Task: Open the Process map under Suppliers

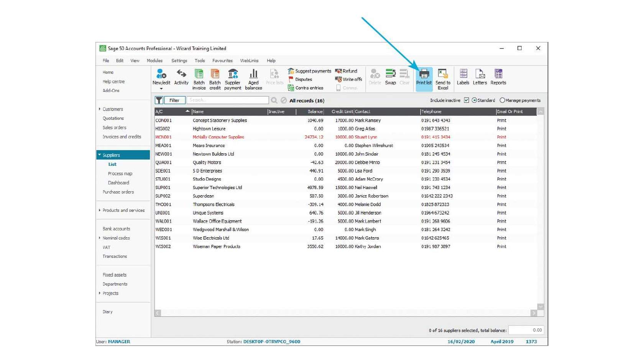Action: coord(120,173)
